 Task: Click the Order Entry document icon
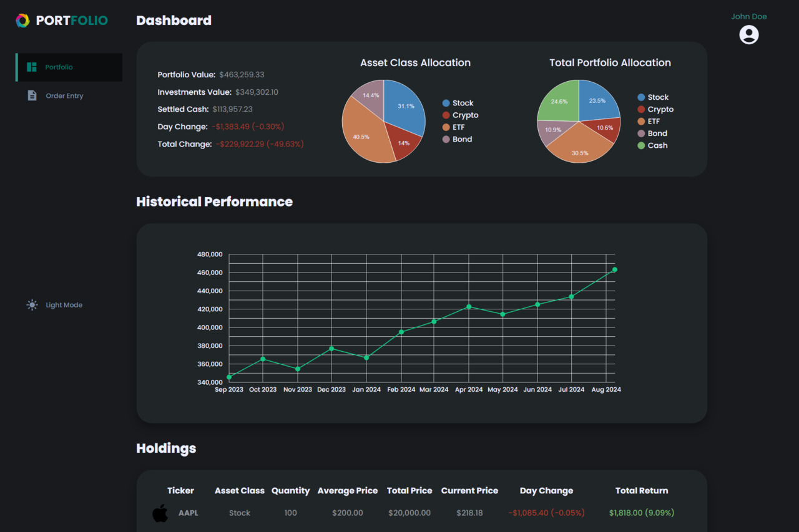32,95
